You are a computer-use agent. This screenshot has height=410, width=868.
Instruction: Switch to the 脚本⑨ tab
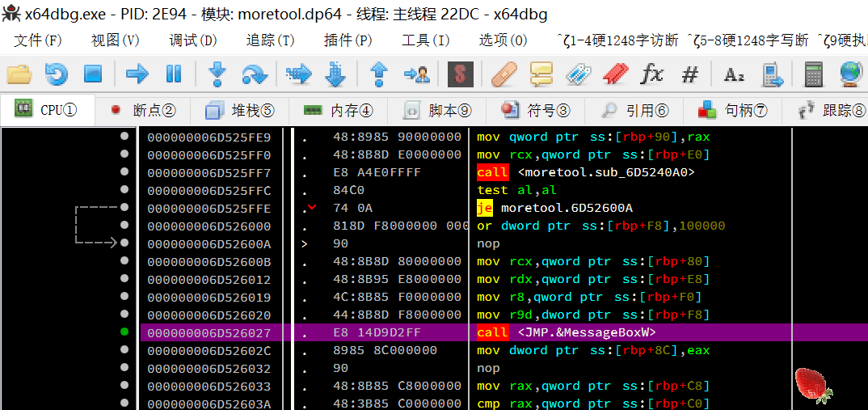(437, 110)
